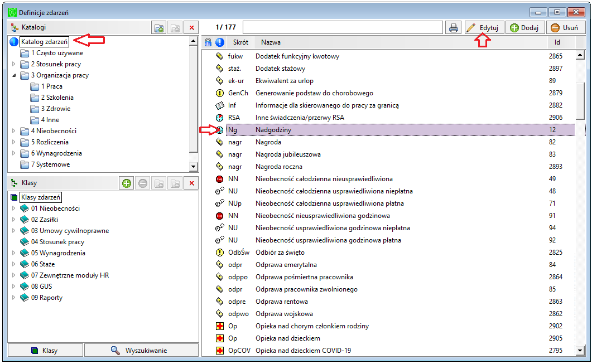This screenshot has width=592, height=364.
Task: Select the 1 Praca subfolder
Action: coord(52,86)
